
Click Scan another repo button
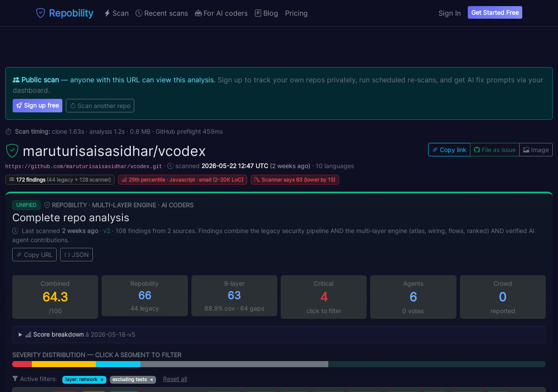pyautogui.click(x=100, y=106)
